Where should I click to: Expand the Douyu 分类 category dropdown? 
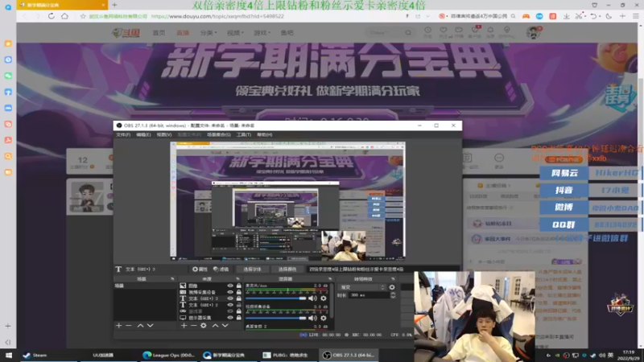click(208, 33)
